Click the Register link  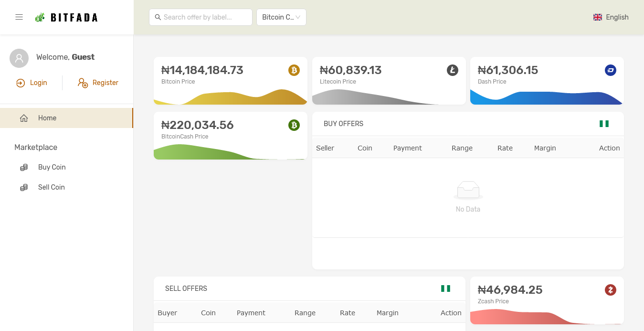point(98,83)
